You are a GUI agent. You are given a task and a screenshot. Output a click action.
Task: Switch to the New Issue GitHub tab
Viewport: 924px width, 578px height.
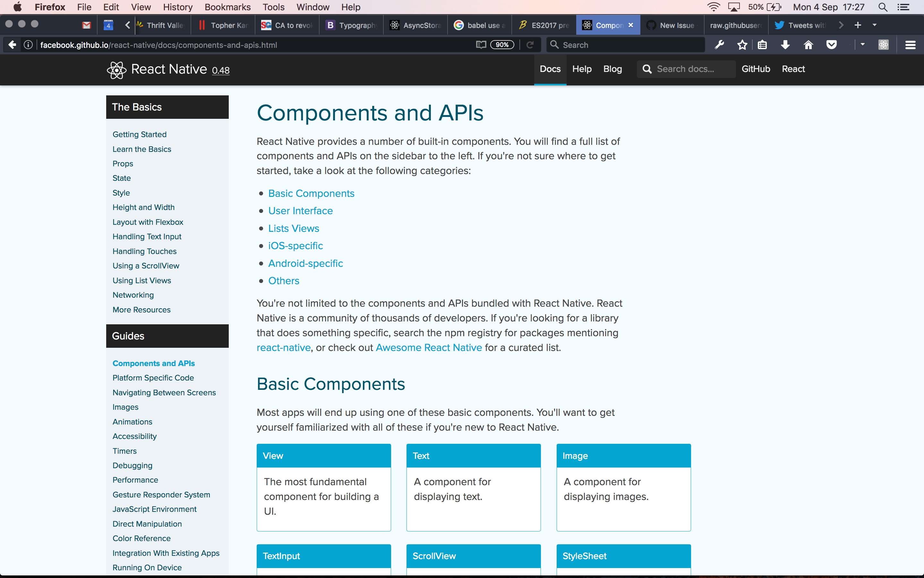672,25
